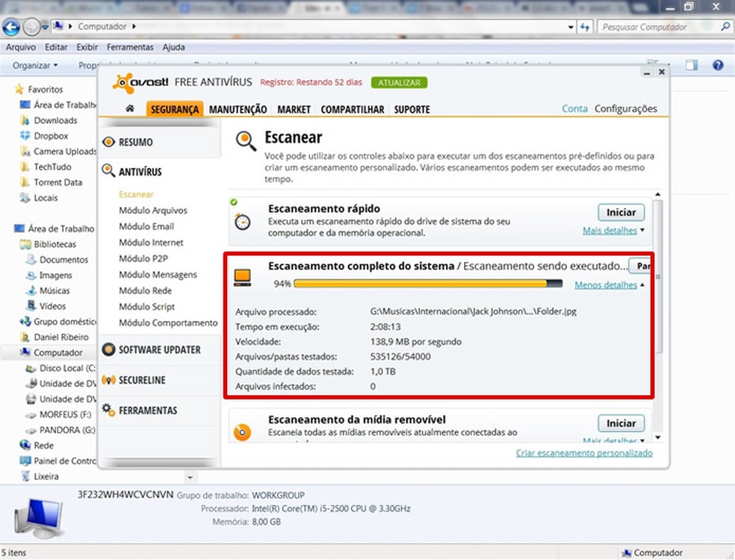735x560 pixels.
Task: Click the 94% scan progress bar
Action: [428, 284]
